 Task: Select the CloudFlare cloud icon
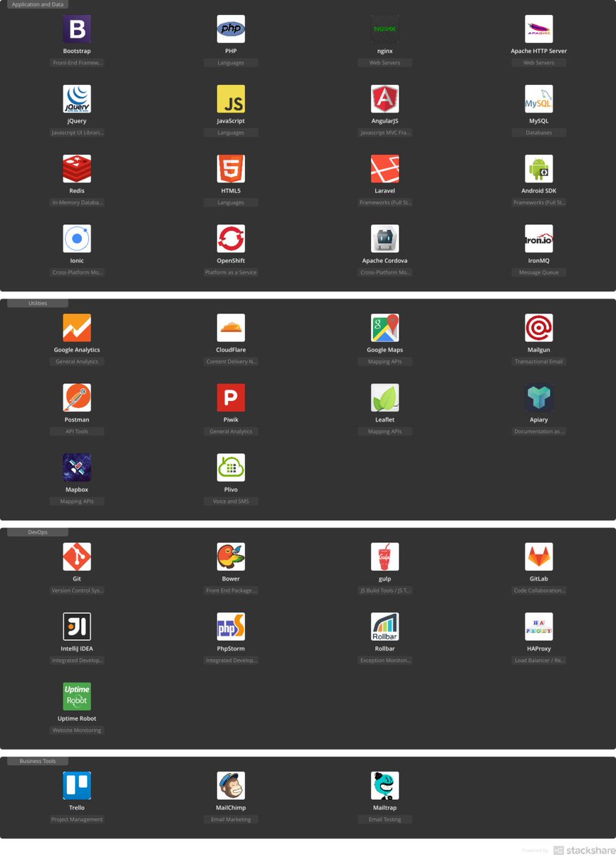pyautogui.click(x=231, y=328)
